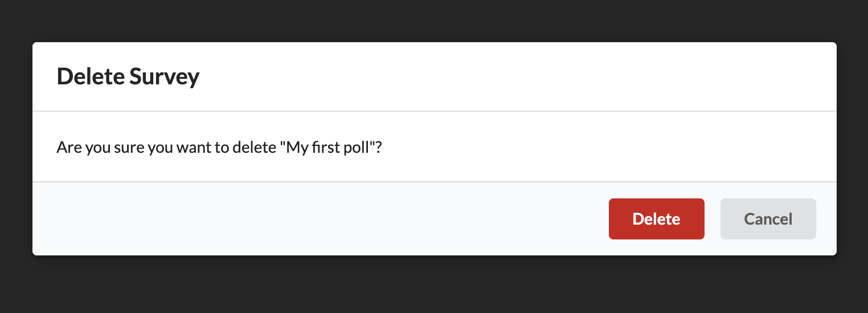Screen dimensions: 868x313
Task: Click the dark backdrop above the dialog
Action: point(434,21)
